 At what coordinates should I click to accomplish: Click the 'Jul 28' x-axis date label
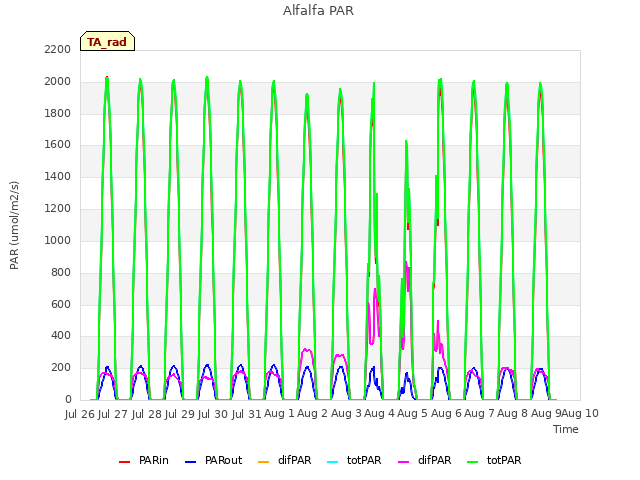[147, 414]
